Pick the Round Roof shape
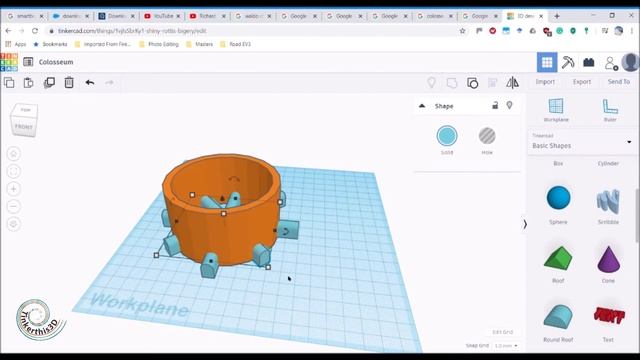640x360 pixels. click(x=558, y=316)
